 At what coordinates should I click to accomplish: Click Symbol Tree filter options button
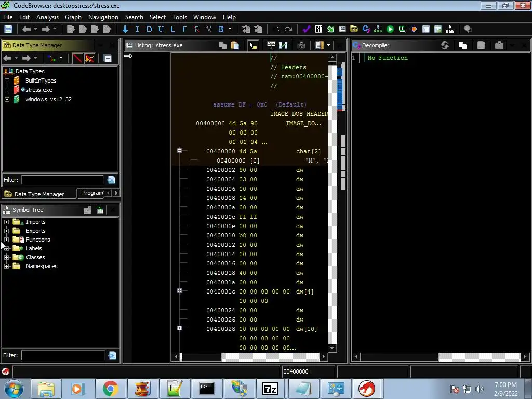112,355
